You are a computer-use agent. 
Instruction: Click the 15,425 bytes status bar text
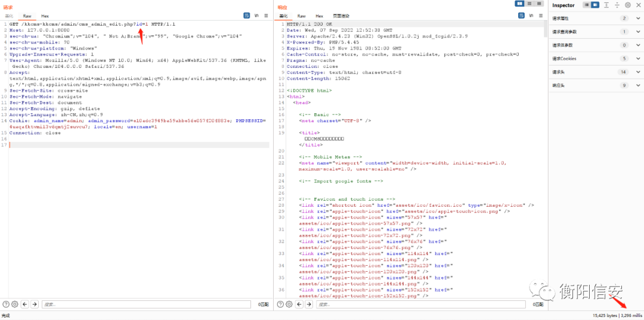point(605,315)
